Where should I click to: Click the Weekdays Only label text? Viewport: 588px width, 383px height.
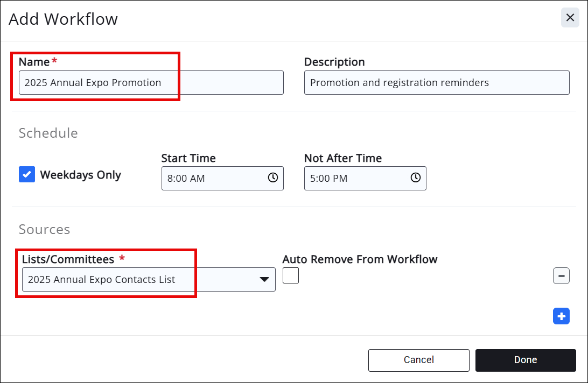click(80, 175)
